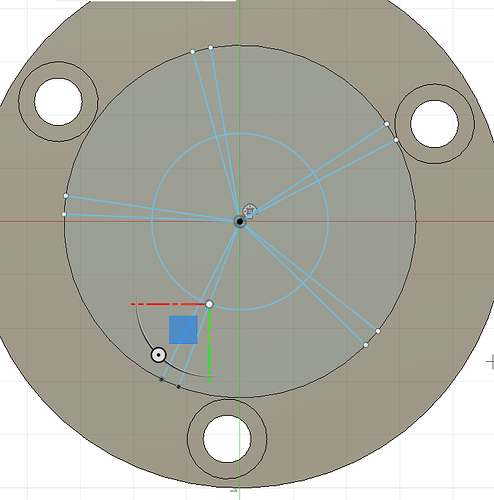Click the red dashed X-axis move line
The width and height of the screenshot is (494, 500).
[168, 304]
